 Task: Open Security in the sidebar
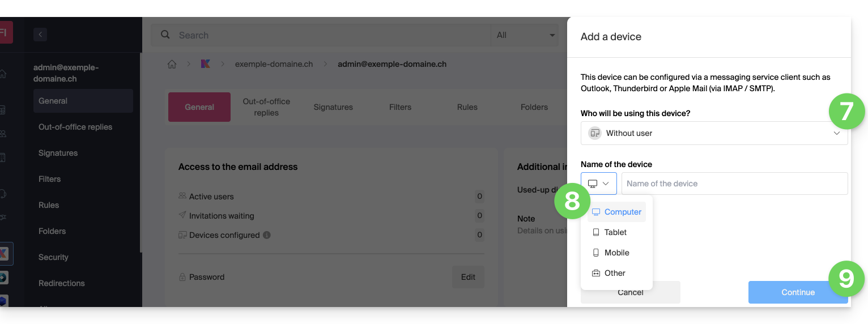point(53,257)
